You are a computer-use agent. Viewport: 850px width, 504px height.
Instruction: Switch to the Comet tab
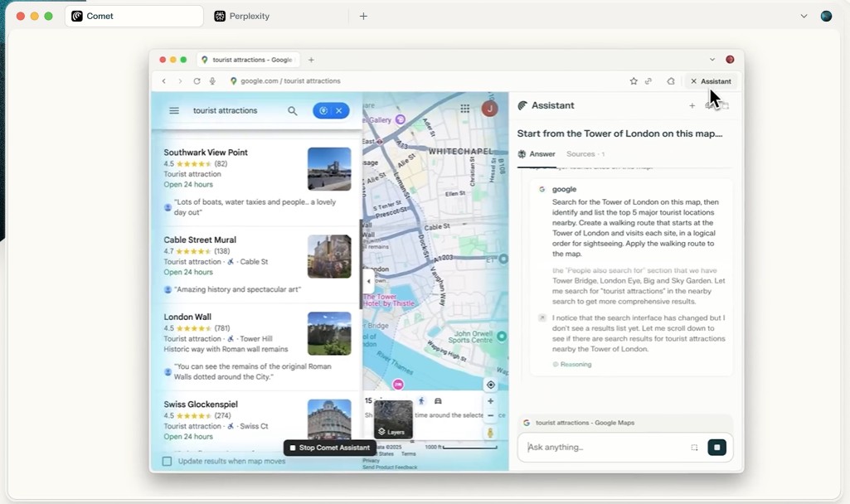click(x=134, y=17)
